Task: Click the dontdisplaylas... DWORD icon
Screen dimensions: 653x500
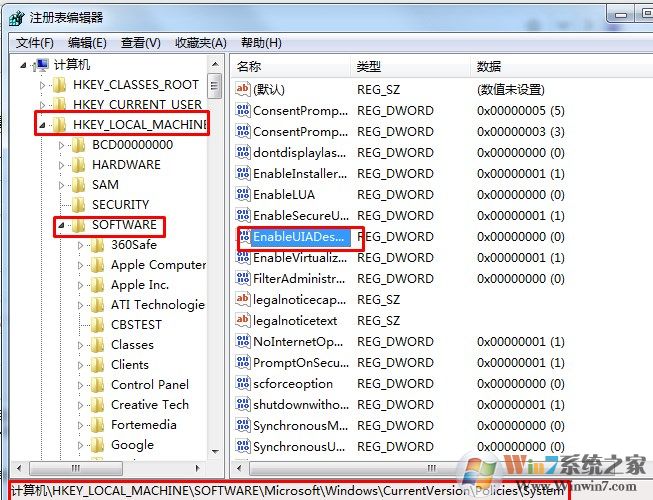Action: pyautogui.click(x=243, y=152)
